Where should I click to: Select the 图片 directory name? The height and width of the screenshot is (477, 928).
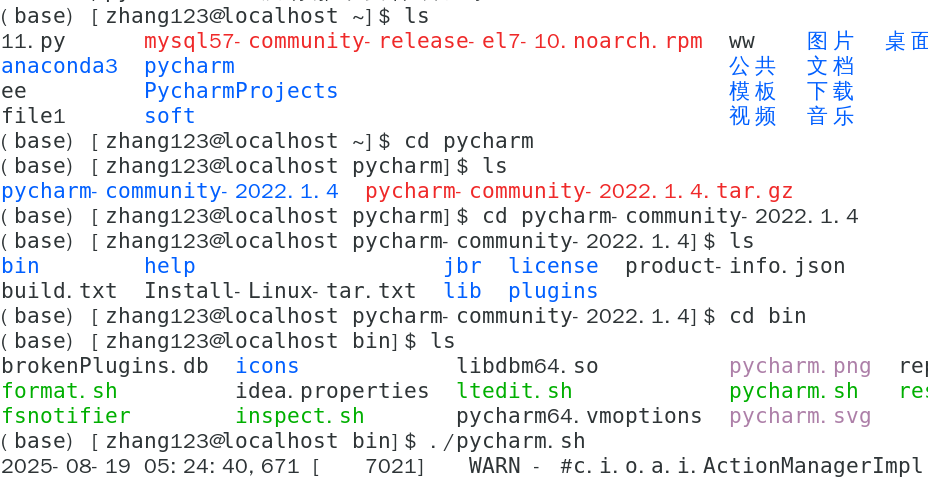click(x=830, y=41)
